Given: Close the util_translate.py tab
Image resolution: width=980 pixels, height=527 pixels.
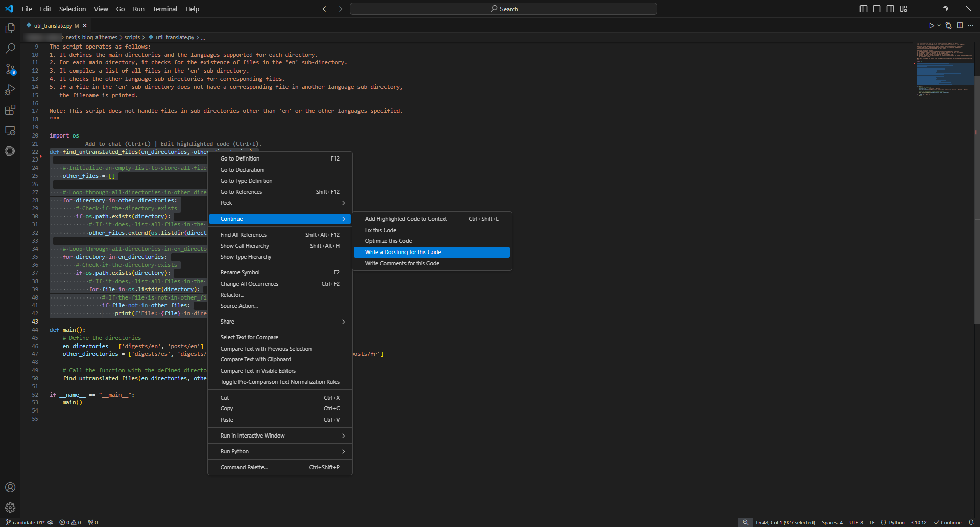Looking at the screenshot, I should click(x=85, y=25).
